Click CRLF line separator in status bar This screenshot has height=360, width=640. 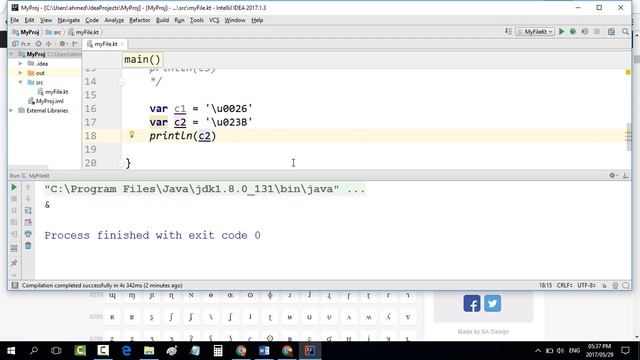pos(565,285)
